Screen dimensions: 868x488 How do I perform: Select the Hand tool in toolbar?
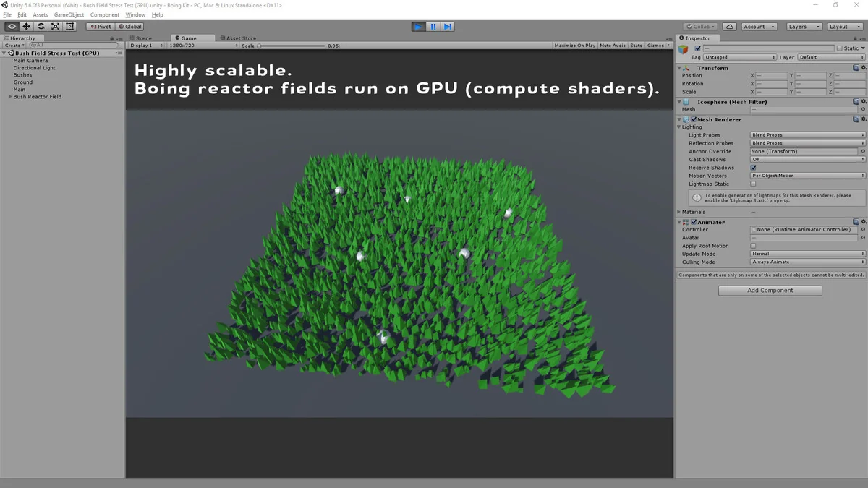pyautogui.click(x=12, y=27)
